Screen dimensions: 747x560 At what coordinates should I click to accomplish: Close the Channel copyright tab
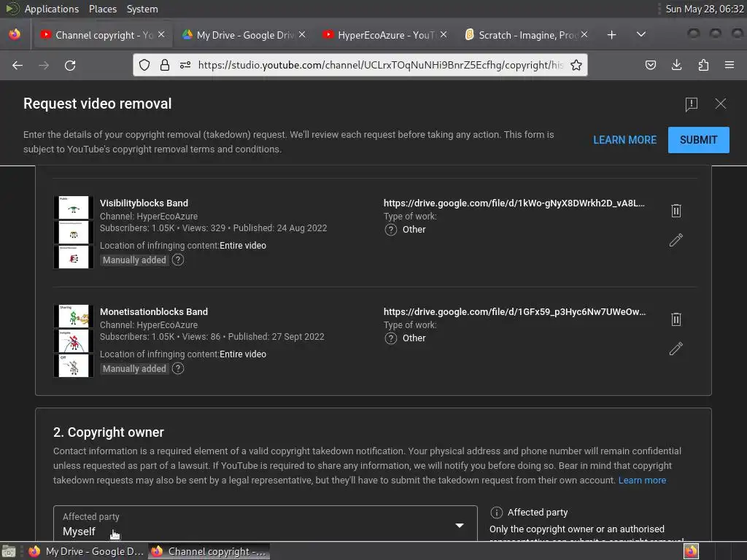(x=161, y=35)
